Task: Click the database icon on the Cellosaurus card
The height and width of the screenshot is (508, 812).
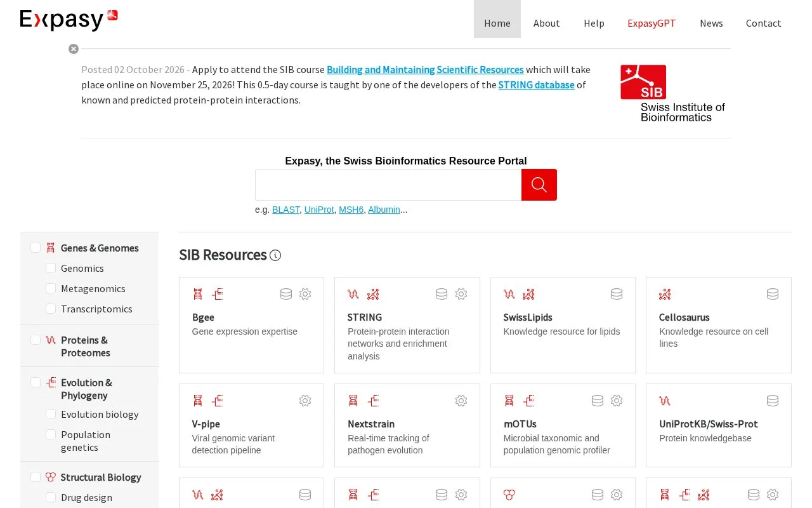Action: [773, 294]
